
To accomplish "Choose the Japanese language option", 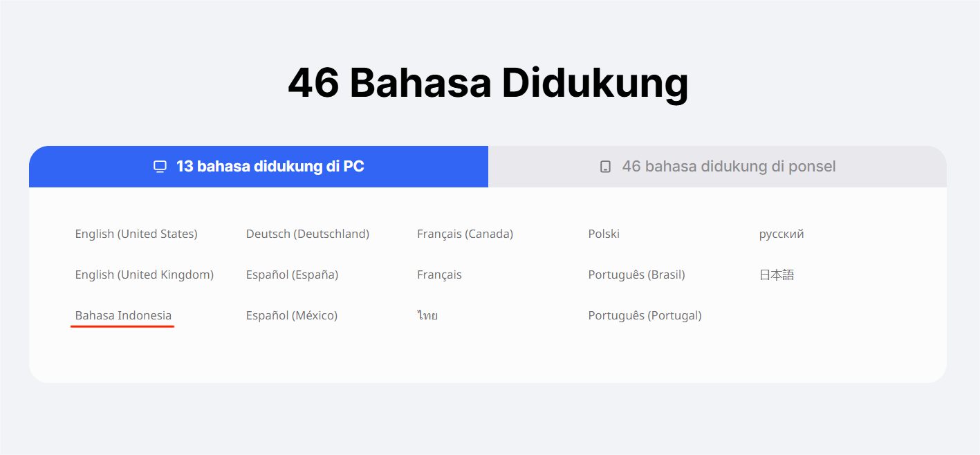I will (777, 274).
